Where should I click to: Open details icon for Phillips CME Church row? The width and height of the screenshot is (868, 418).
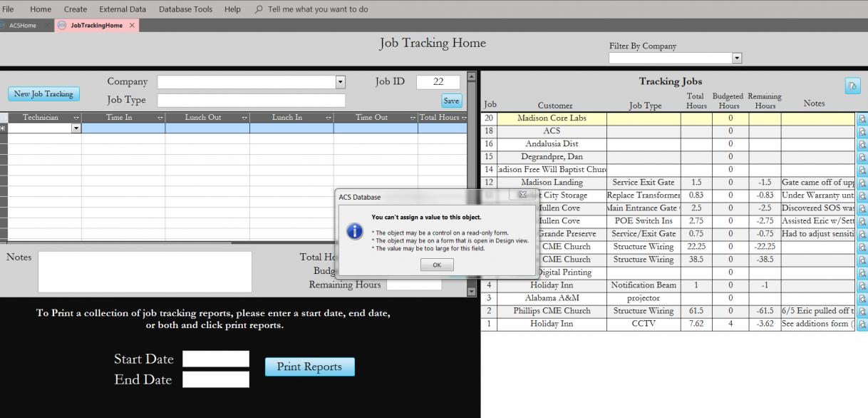click(x=862, y=311)
